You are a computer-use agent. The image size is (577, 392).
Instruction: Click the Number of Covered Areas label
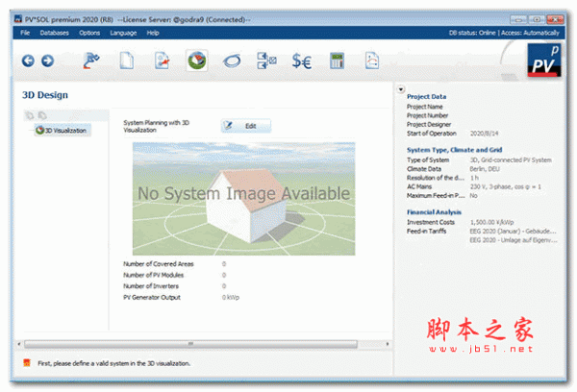pyautogui.click(x=159, y=263)
